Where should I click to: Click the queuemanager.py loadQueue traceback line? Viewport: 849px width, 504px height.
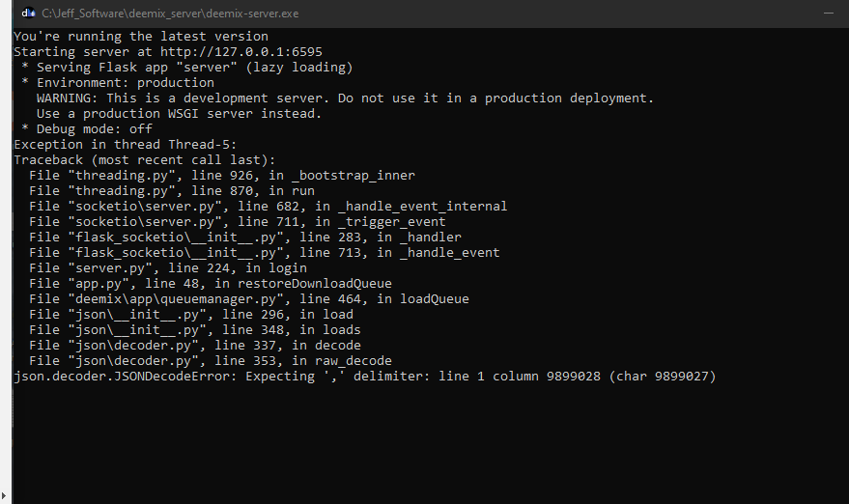pyautogui.click(x=249, y=298)
